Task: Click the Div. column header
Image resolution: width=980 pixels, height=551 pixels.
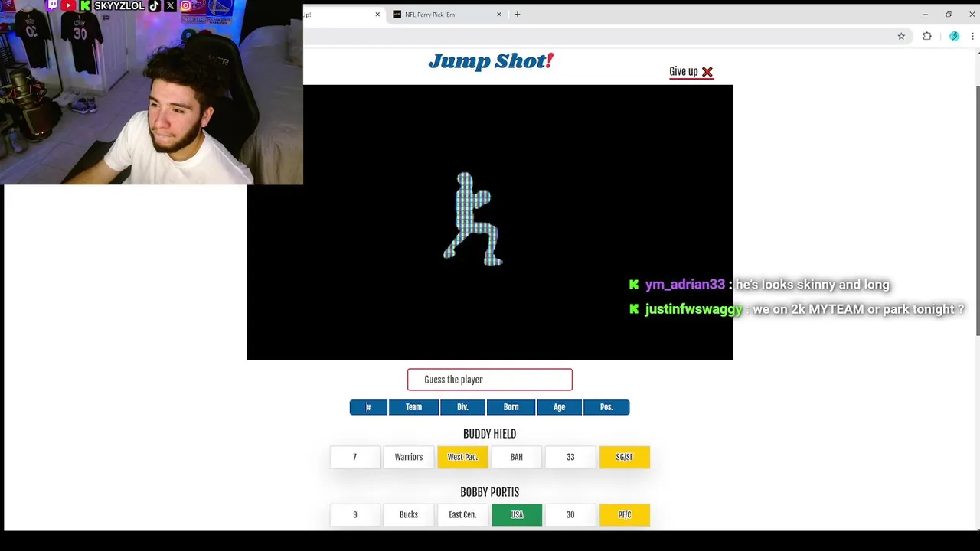Action: 462,407
